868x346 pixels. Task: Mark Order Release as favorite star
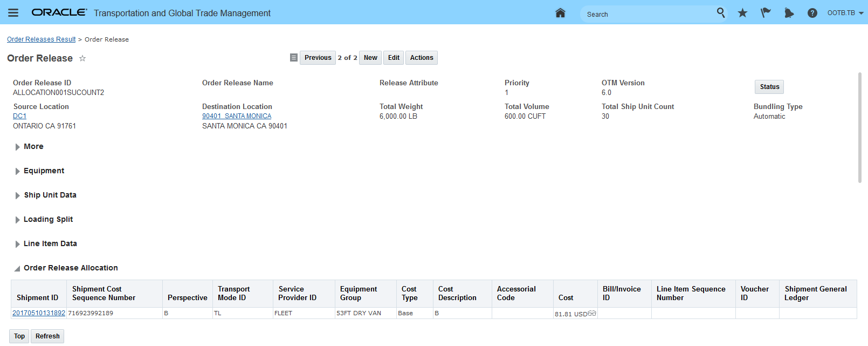coord(82,58)
